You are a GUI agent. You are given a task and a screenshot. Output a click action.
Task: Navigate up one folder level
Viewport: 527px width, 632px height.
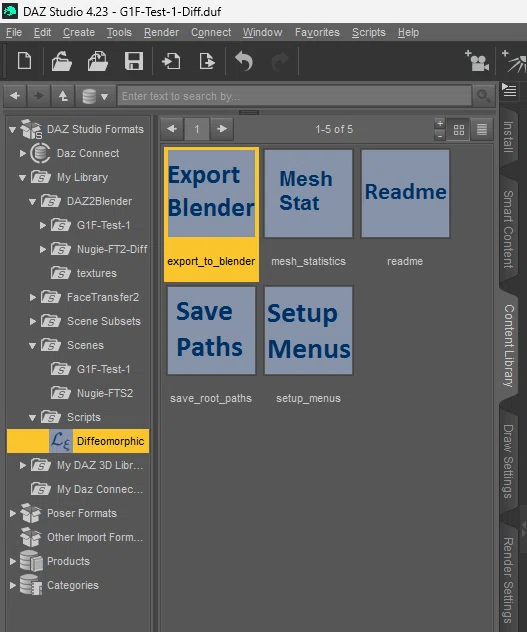point(63,96)
